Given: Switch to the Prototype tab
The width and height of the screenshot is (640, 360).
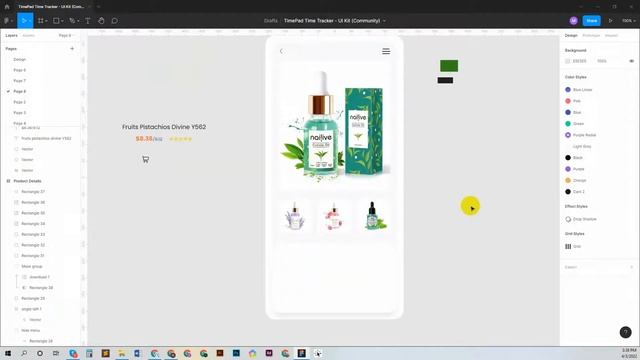Looking at the screenshot, I should 591,36.
